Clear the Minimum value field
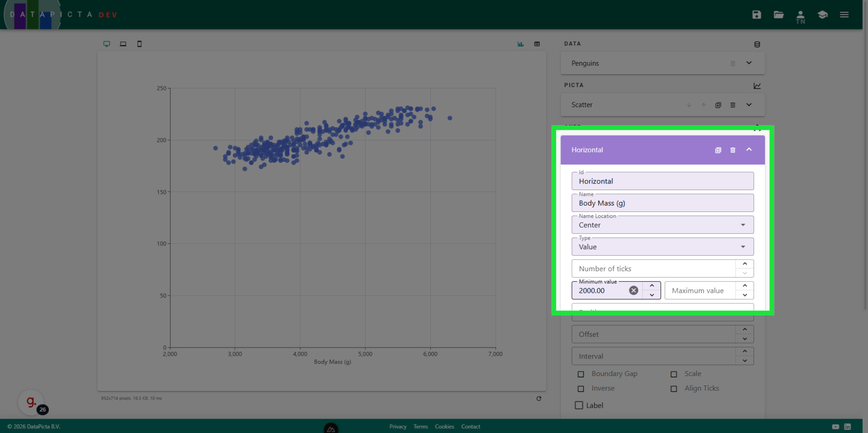The image size is (868, 433). click(x=634, y=291)
